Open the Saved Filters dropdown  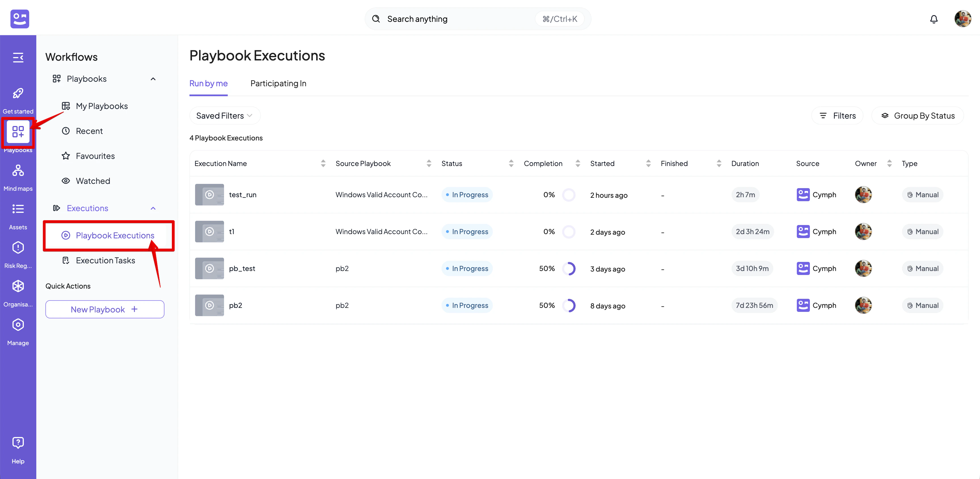pos(225,116)
